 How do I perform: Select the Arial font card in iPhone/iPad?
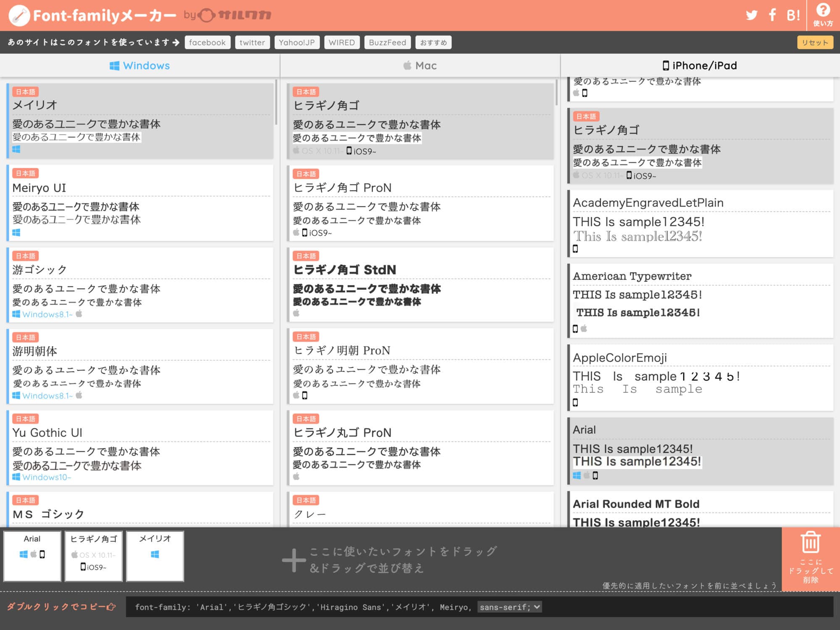pos(701,451)
